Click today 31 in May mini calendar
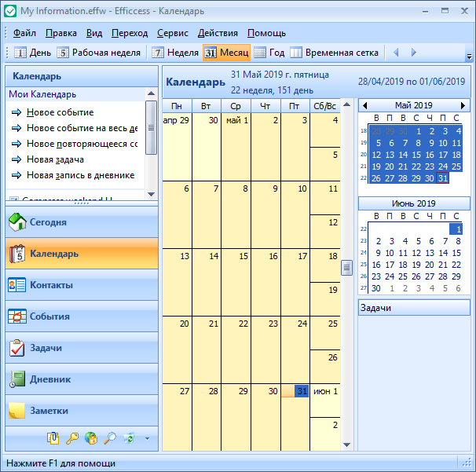Screen dimensions: 476x472 click(x=442, y=178)
